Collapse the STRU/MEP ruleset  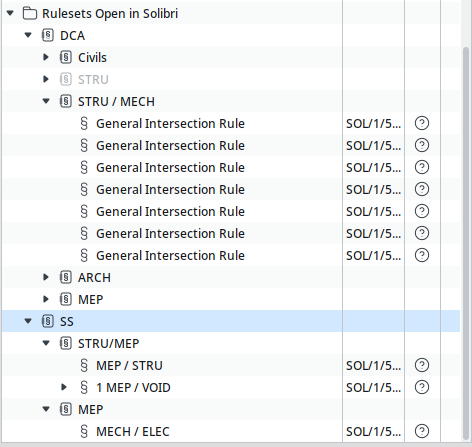46,343
